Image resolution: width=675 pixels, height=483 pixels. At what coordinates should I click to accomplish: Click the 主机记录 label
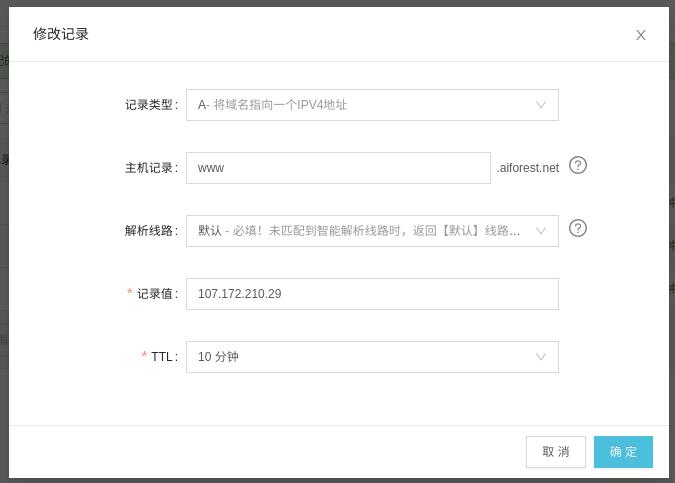pos(150,168)
